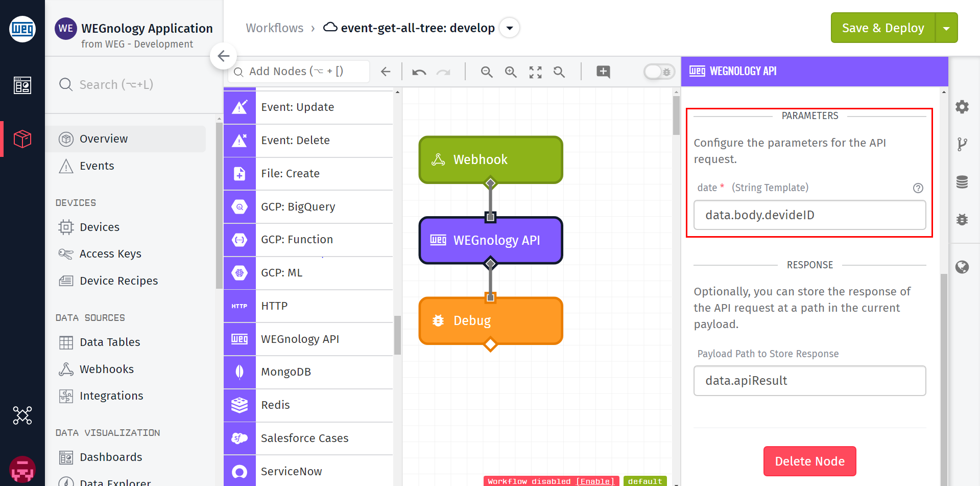Select the Debug node on the canvas
This screenshot has height=486, width=980.
[x=491, y=320]
